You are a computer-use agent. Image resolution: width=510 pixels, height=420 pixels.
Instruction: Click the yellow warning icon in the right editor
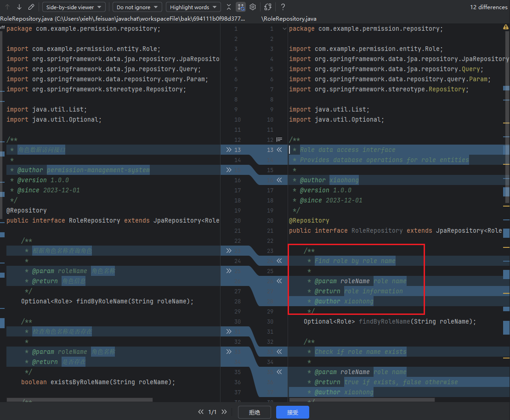click(x=505, y=28)
